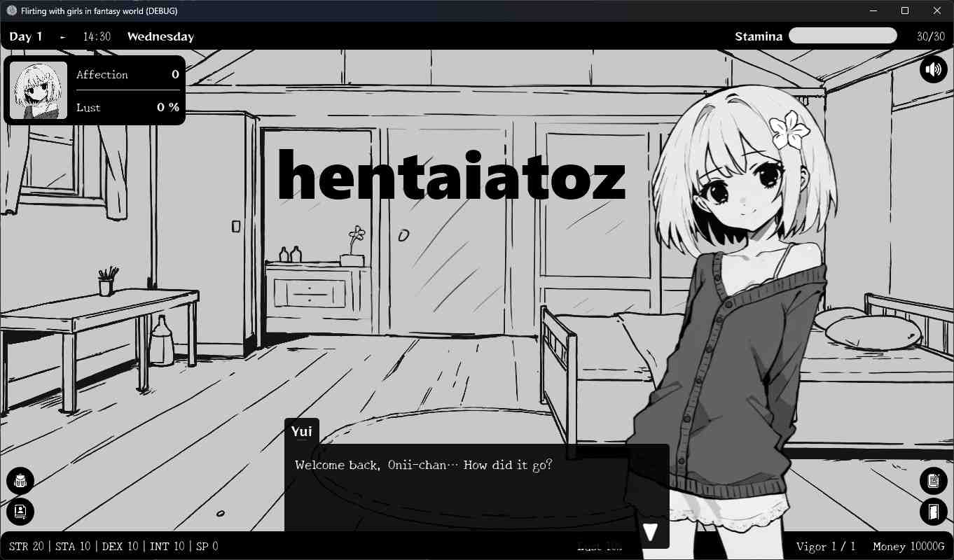Click the STR 20 stat
Viewport: 954px width, 560px height.
click(x=26, y=546)
